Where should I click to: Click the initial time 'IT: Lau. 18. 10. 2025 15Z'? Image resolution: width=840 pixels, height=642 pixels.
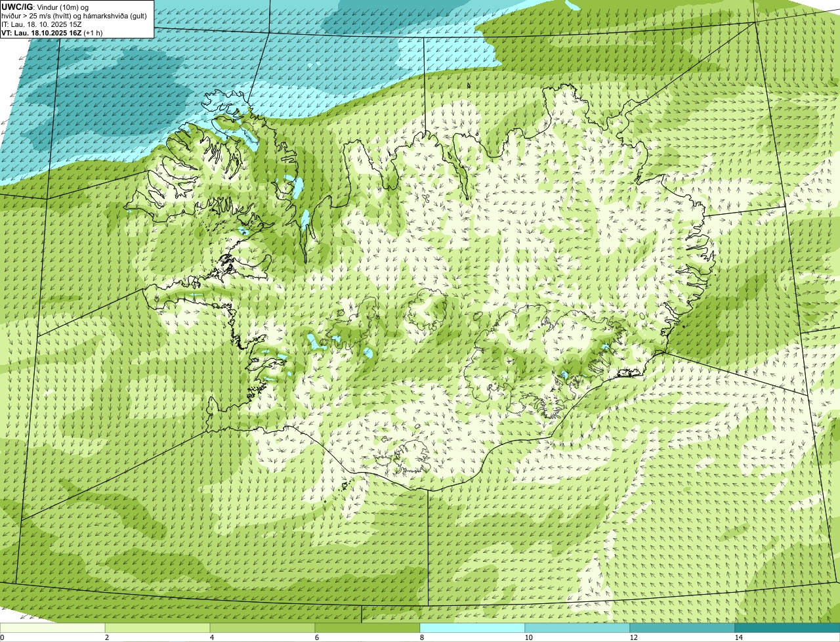41,24
